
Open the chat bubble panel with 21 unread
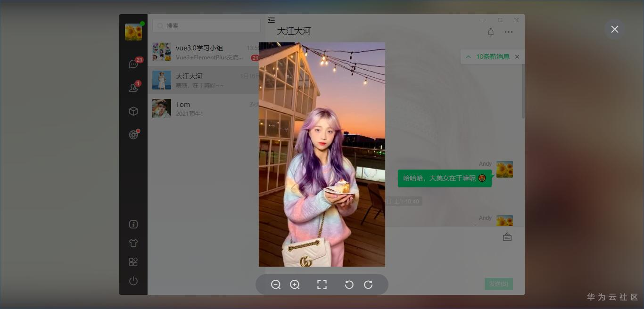pyautogui.click(x=133, y=64)
